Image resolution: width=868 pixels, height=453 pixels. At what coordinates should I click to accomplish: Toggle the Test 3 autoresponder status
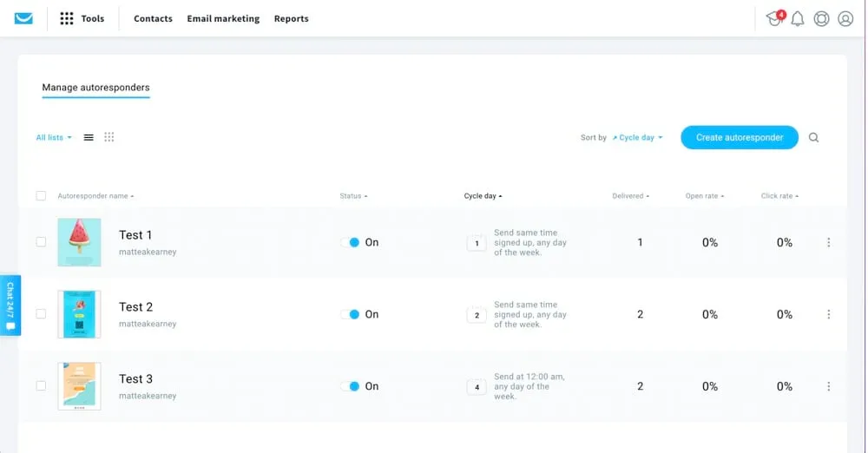[x=351, y=386]
